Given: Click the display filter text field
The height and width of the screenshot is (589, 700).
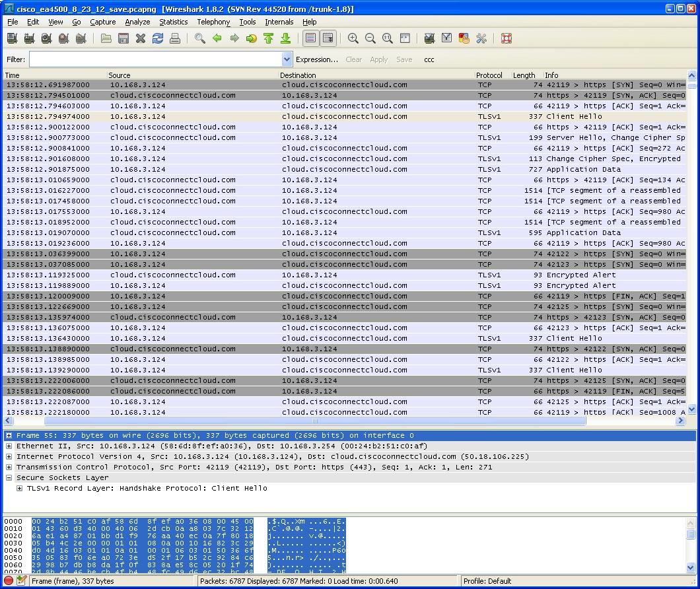Looking at the screenshot, I should (x=156, y=59).
